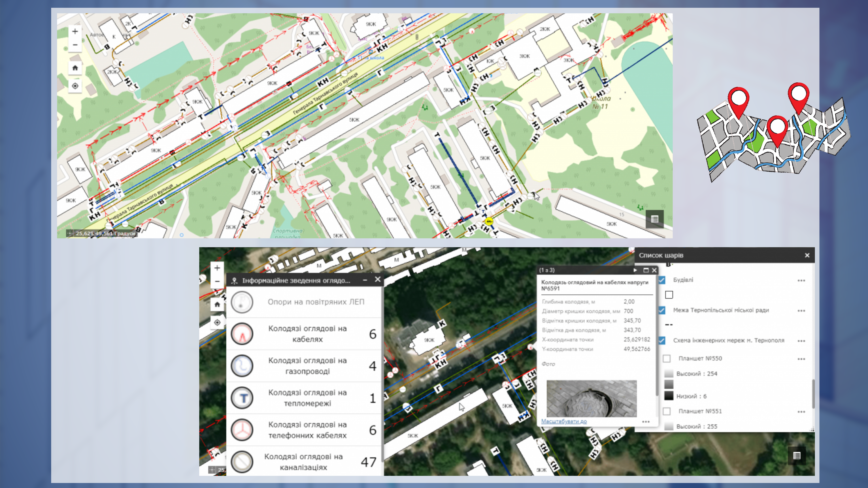Click home extent button on top map

pyautogui.click(x=75, y=68)
